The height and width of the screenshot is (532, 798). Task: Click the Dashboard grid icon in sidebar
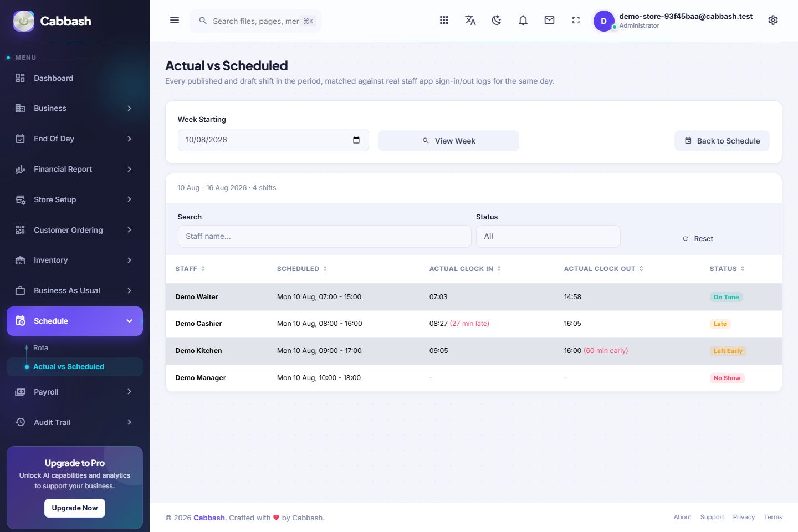[21, 78]
